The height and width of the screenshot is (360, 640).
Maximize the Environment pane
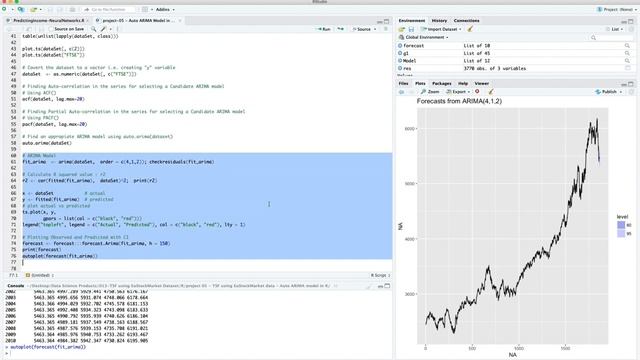631,21
